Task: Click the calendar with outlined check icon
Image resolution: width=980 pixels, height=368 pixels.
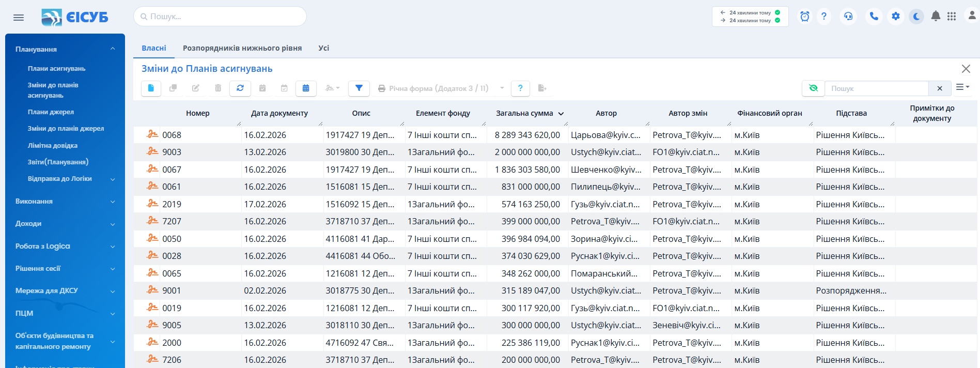Action: click(284, 88)
